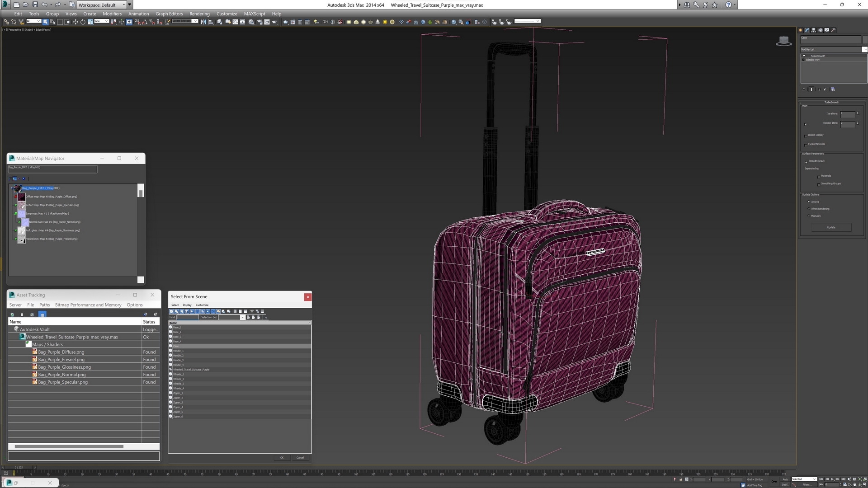Image resolution: width=868 pixels, height=488 pixels.
Task: Open the Create command panel tab
Action: [801, 30]
